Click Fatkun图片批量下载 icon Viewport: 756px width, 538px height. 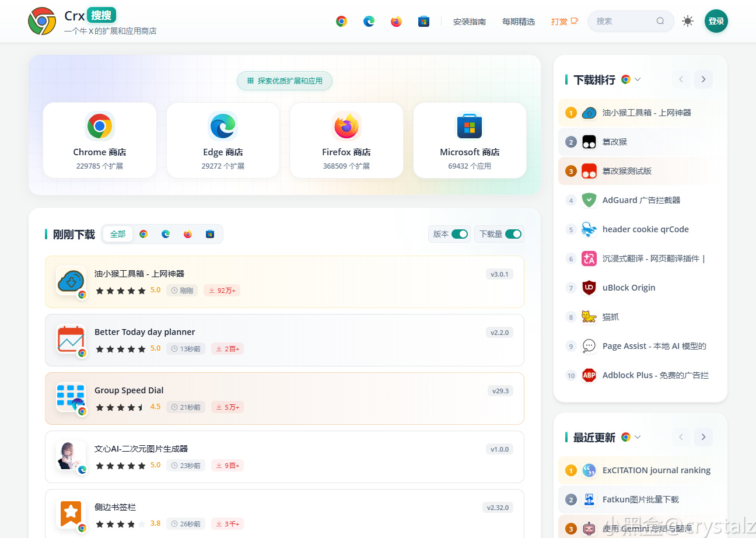pyautogui.click(x=589, y=499)
